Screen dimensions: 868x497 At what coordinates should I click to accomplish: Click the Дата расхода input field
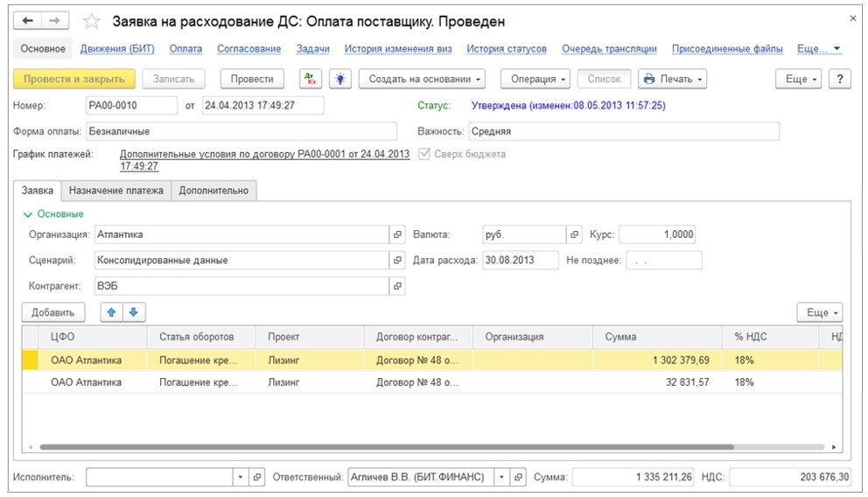(x=520, y=260)
